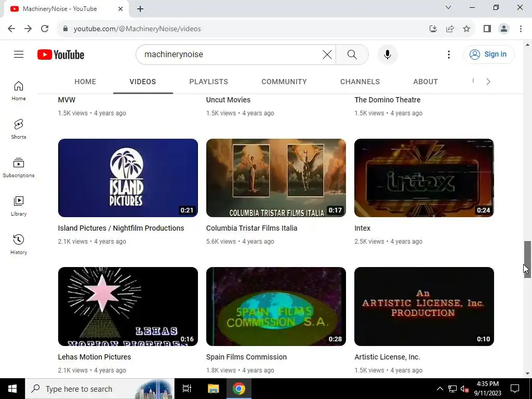
Task: Open the Intex video title
Action: [362, 228]
